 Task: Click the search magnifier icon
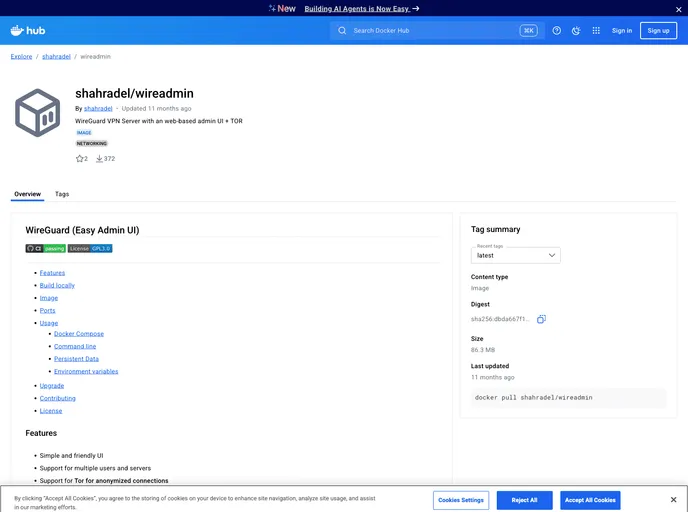[342, 30]
